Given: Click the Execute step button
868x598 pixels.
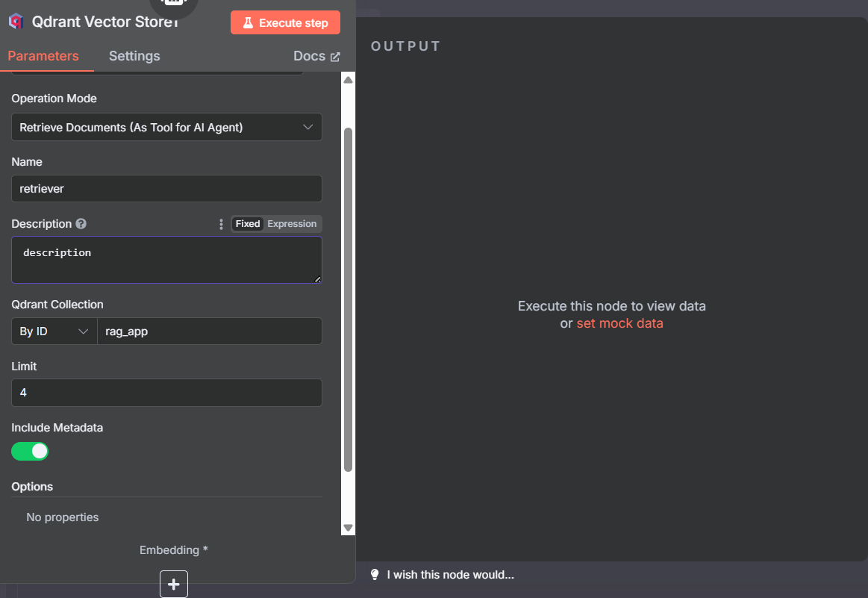Looking at the screenshot, I should click(x=286, y=22).
